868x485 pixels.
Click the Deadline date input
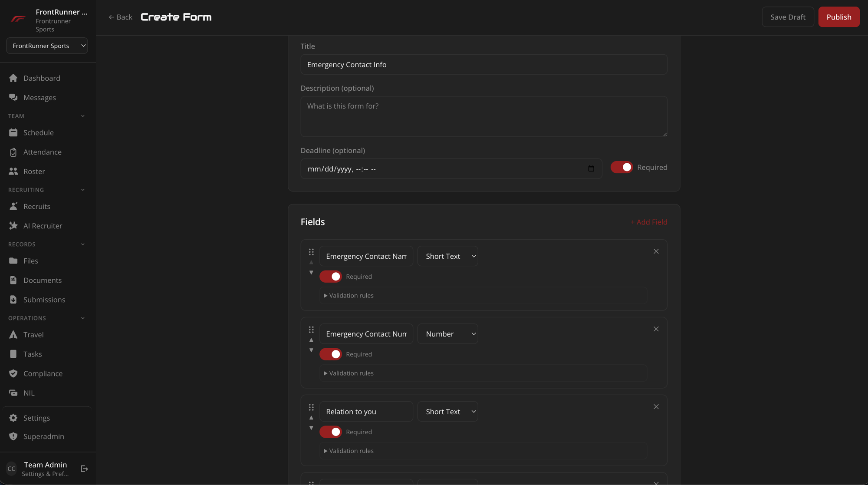tap(451, 168)
